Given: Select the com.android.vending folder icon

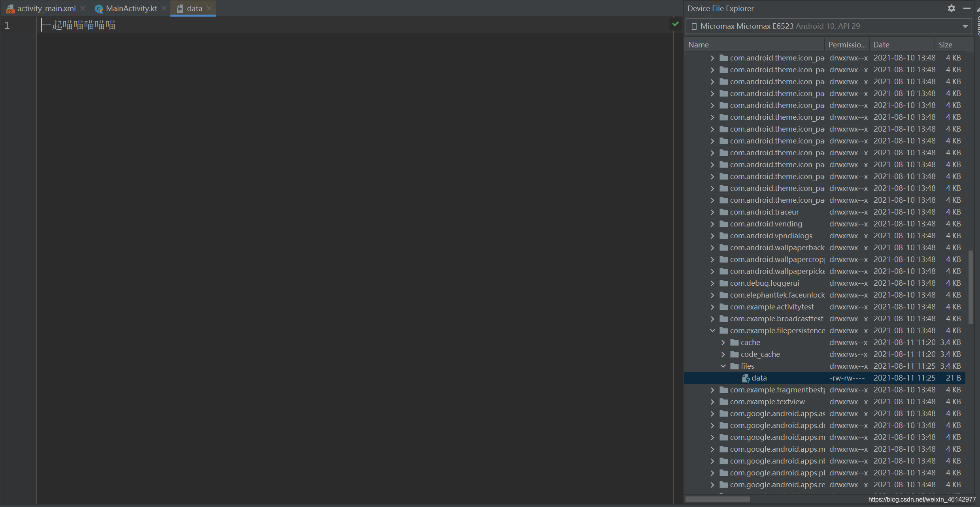Looking at the screenshot, I should 724,224.
